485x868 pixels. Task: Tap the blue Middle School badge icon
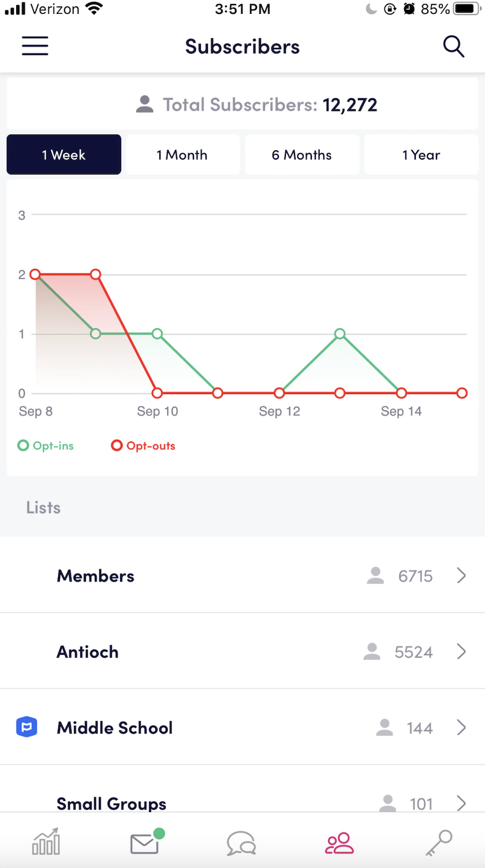point(27,728)
